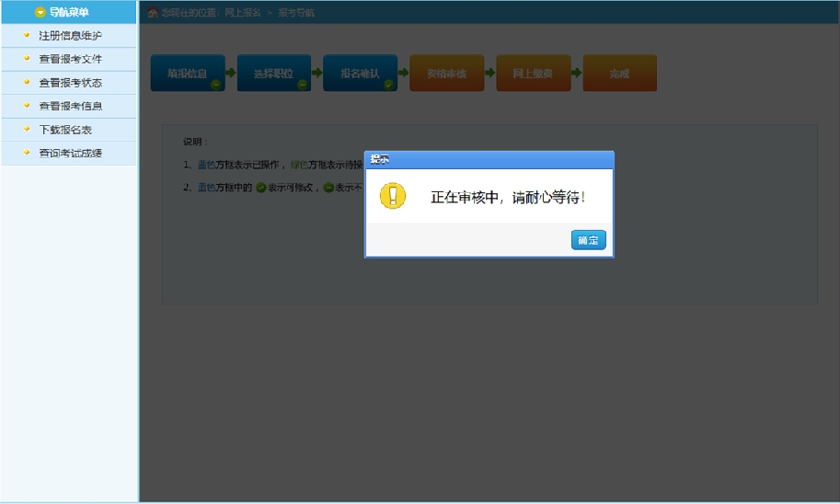Click the 报名确认 step box
840x504 pixels.
[360, 74]
